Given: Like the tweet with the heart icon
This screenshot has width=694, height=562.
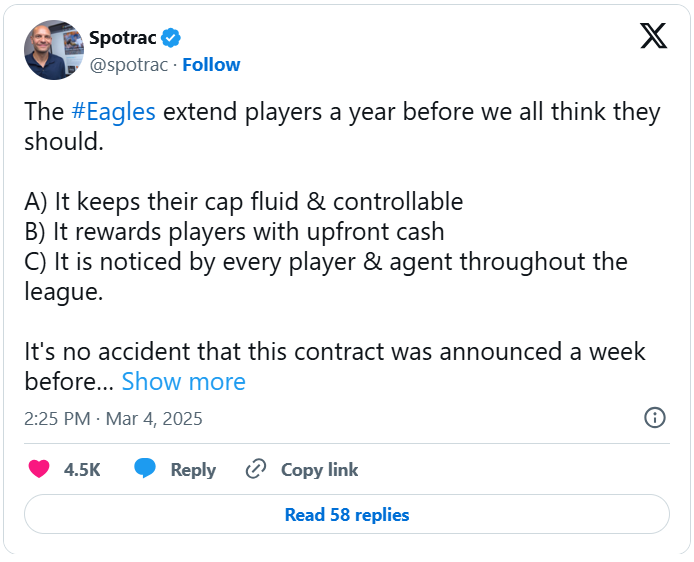Looking at the screenshot, I should tap(39, 469).
